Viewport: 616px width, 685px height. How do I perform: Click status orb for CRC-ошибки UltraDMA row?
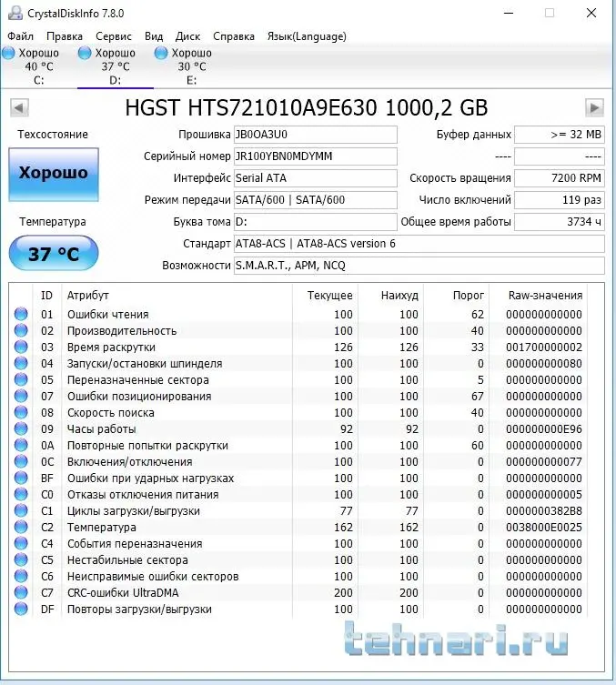(x=21, y=592)
